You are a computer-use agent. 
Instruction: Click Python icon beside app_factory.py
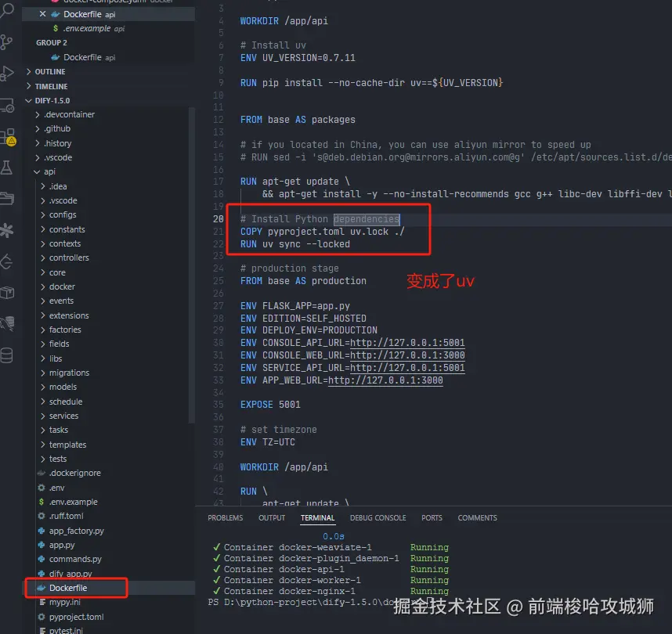[x=42, y=531]
